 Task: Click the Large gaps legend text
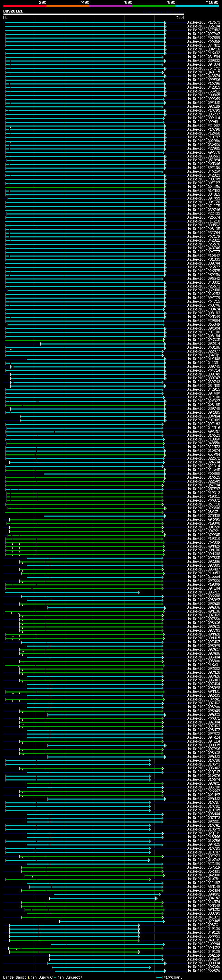pyautogui.click(x=43, y=977)
